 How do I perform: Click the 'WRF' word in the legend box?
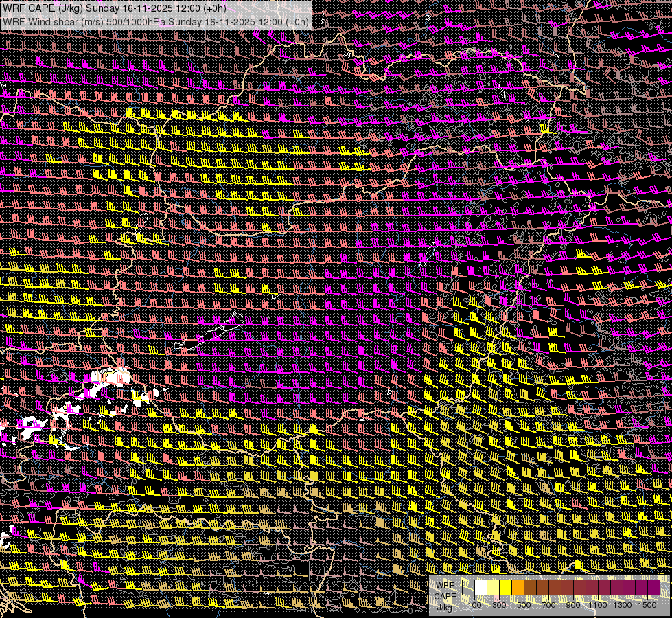445,586
